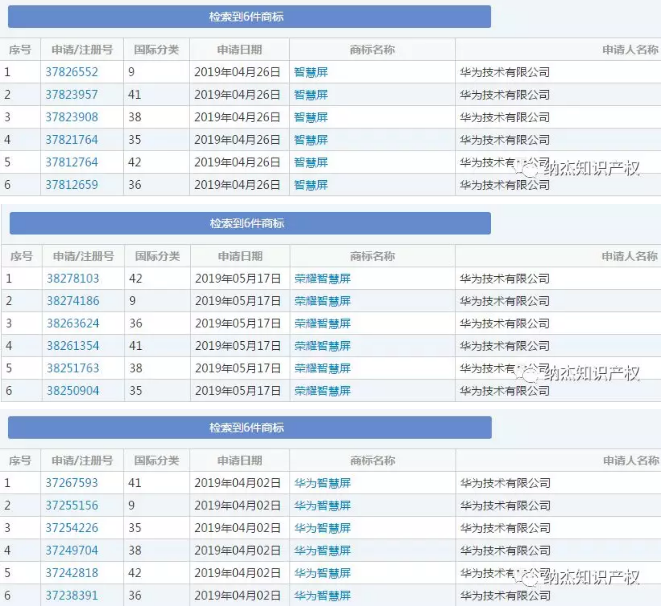Click 荣耀智慧屏 name in row 38250904
The width and height of the screenshot is (661, 612).
click(x=322, y=391)
